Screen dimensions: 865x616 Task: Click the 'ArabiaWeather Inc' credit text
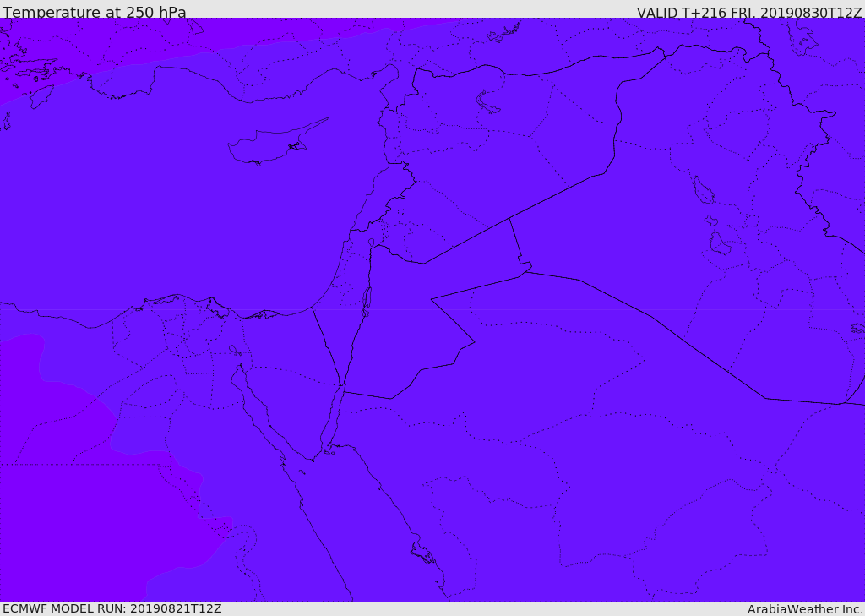pos(805,609)
